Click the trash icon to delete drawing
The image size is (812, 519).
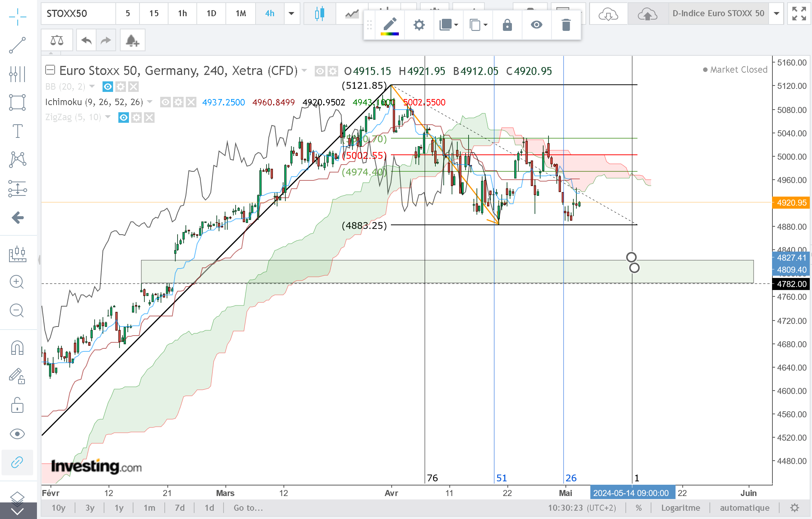click(566, 25)
